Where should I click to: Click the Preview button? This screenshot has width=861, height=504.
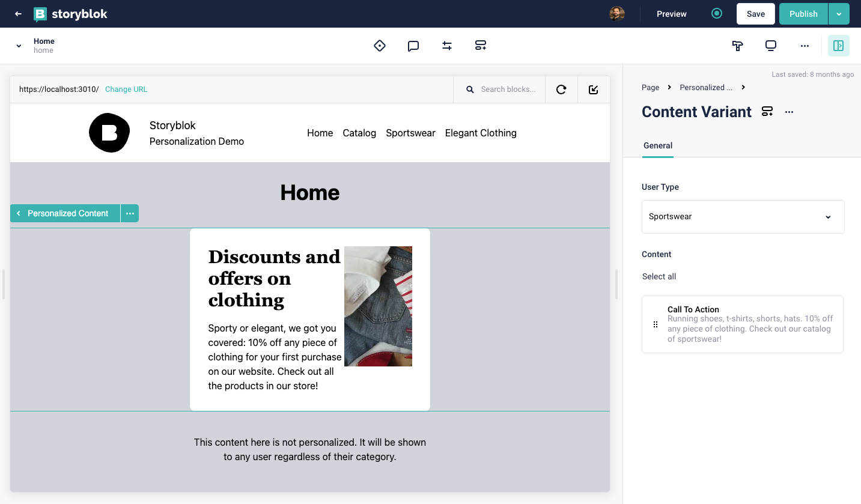tap(672, 14)
